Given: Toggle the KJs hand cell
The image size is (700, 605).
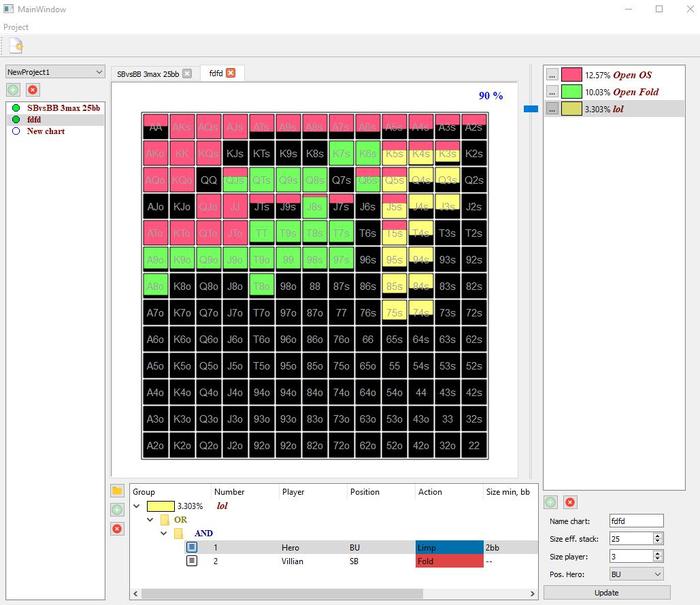Looking at the screenshot, I should pyautogui.click(x=235, y=154).
